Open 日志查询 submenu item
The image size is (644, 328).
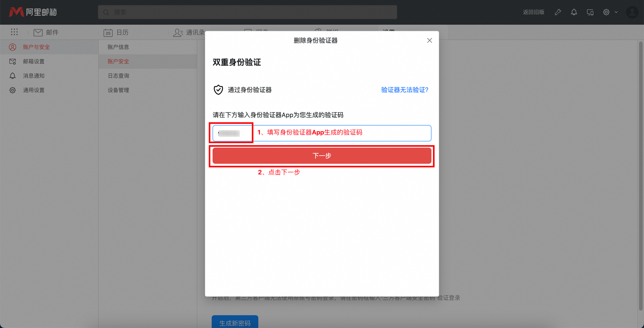(x=118, y=76)
